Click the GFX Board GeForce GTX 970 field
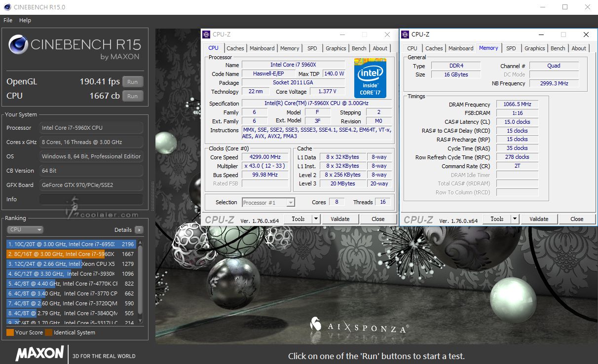This screenshot has width=598, height=364. tap(91, 185)
